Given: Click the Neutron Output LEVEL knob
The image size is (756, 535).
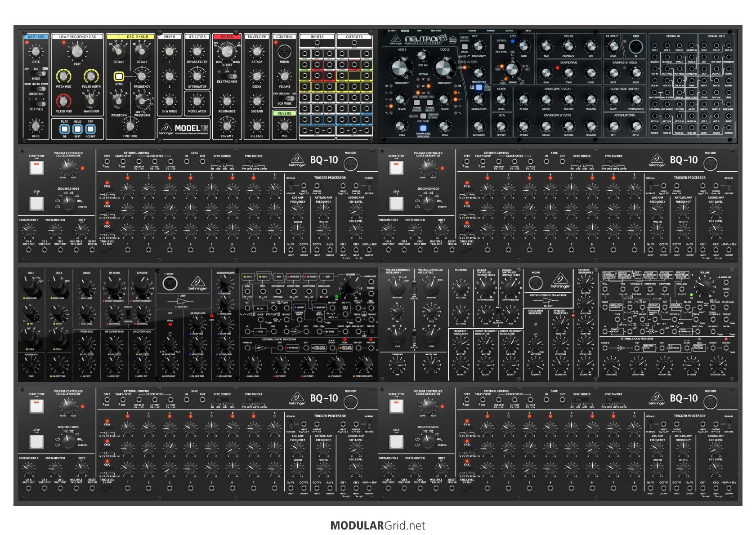Looking at the screenshot, I should [613, 46].
